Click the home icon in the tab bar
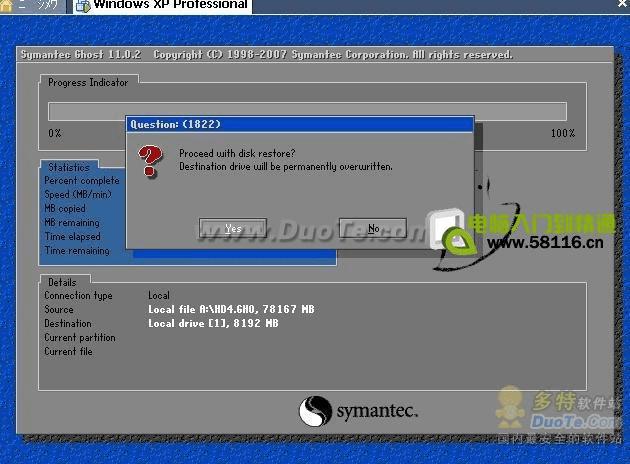Viewport: 630px width, 464px height. (6, 6)
